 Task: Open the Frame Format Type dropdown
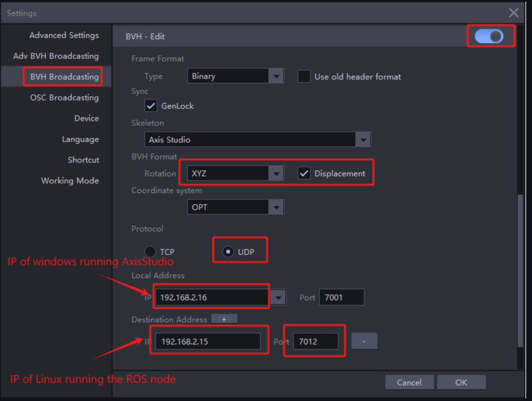[276, 76]
